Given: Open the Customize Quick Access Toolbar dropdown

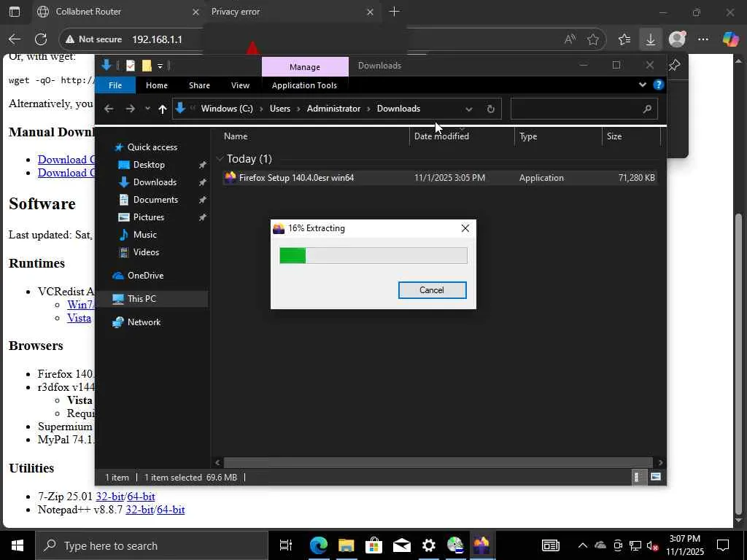Looking at the screenshot, I should pos(160,66).
